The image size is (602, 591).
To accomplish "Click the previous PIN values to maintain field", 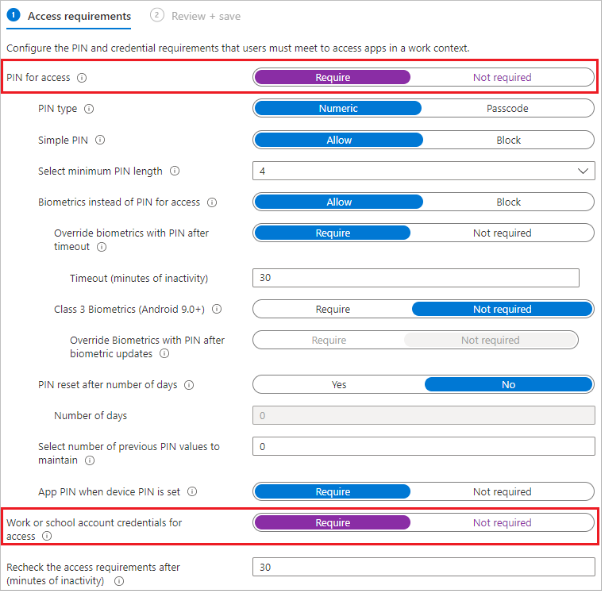I will click(x=424, y=446).
